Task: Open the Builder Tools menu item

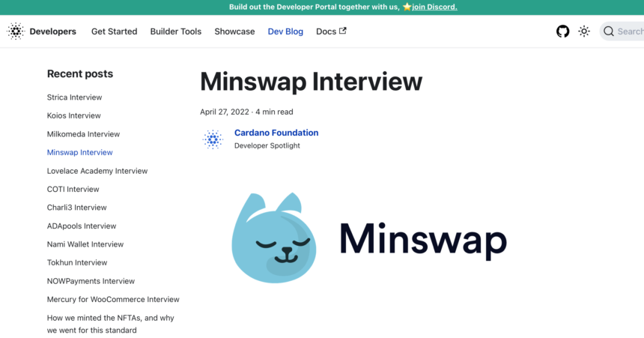Action: tap(176, 31)
